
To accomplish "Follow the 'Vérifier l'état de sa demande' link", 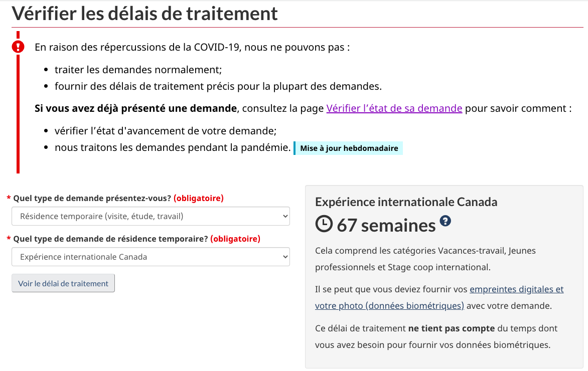I will pos(394,108).
